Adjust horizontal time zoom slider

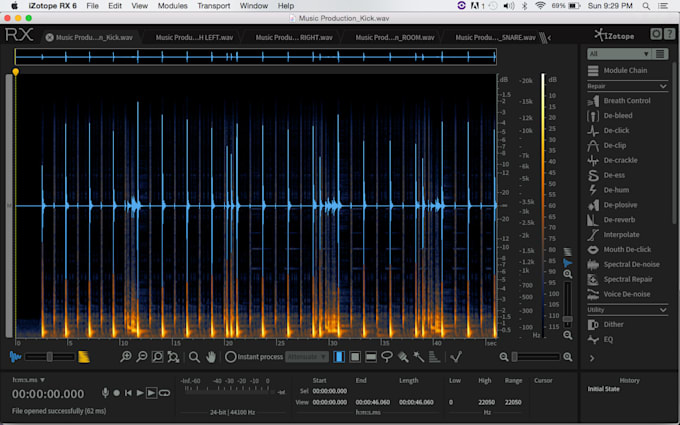tap(536, 357)
